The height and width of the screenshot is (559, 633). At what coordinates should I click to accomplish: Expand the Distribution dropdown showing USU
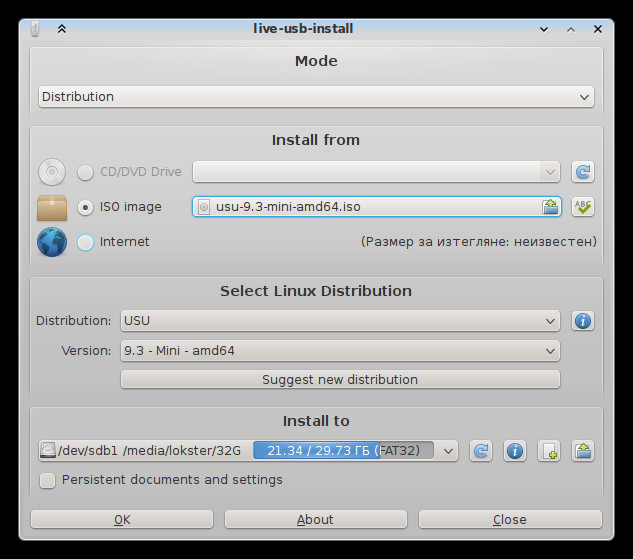tap(340, 321)
